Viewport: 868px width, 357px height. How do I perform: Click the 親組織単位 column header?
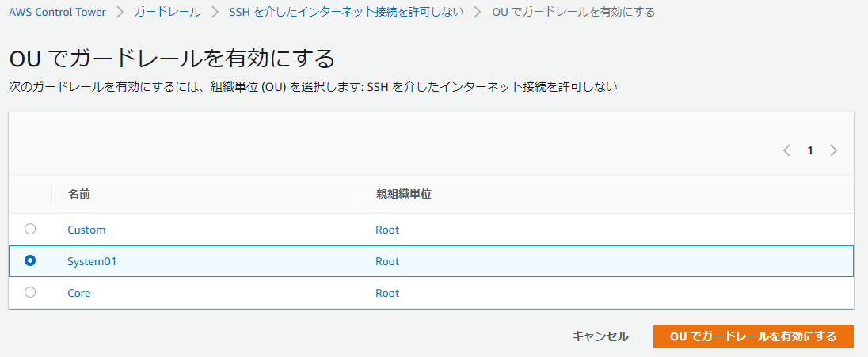(x=403, y=194)
